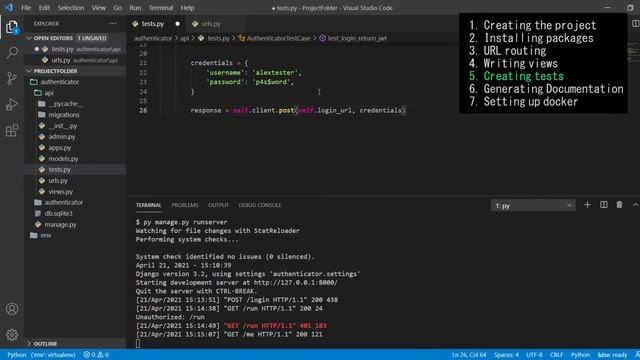Viewport: 640px width, 360px height.
Task: Click Spaces: 4 indentation setting
Action: point(506,355)
